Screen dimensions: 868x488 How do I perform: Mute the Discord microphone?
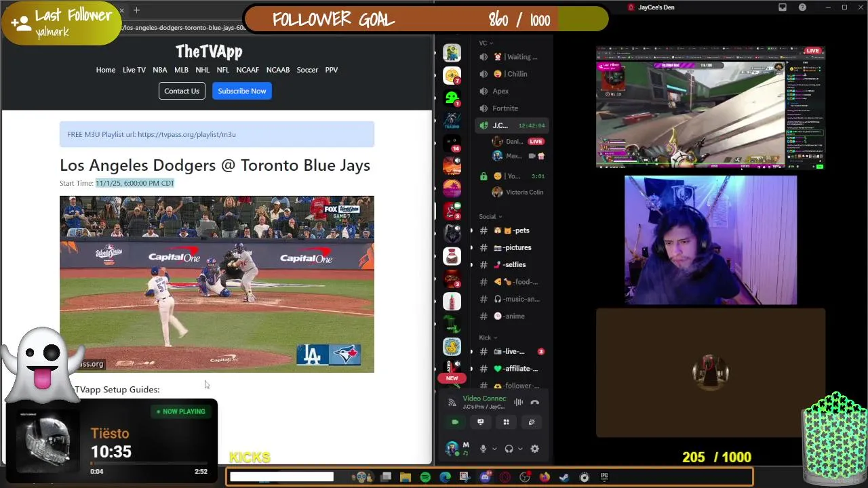point(484,449)
